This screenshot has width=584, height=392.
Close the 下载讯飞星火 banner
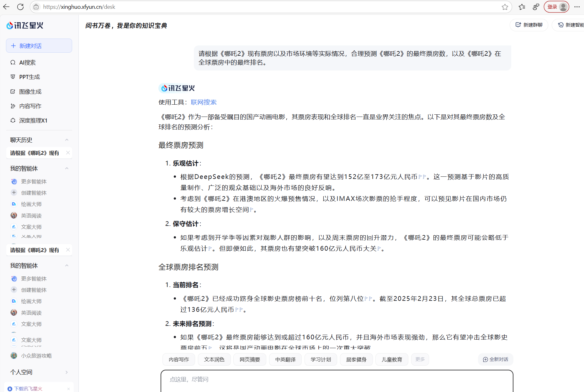pos(68,389)
